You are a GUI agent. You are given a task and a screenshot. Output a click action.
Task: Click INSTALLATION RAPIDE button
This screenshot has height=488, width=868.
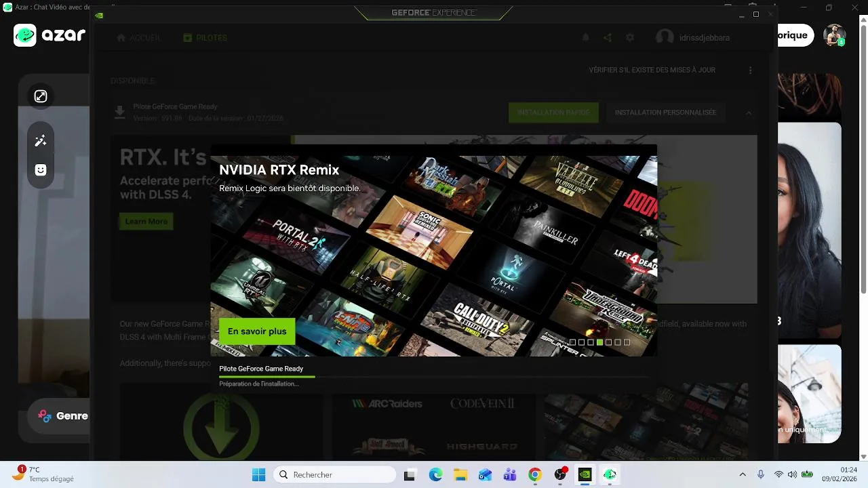[553, 113]
